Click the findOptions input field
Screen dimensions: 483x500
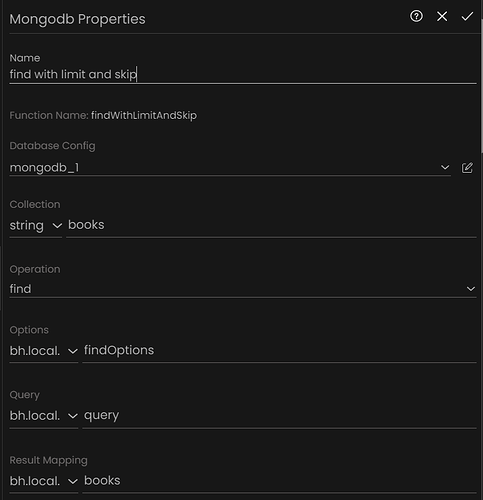pyautogui.click(x=279, y=350)
